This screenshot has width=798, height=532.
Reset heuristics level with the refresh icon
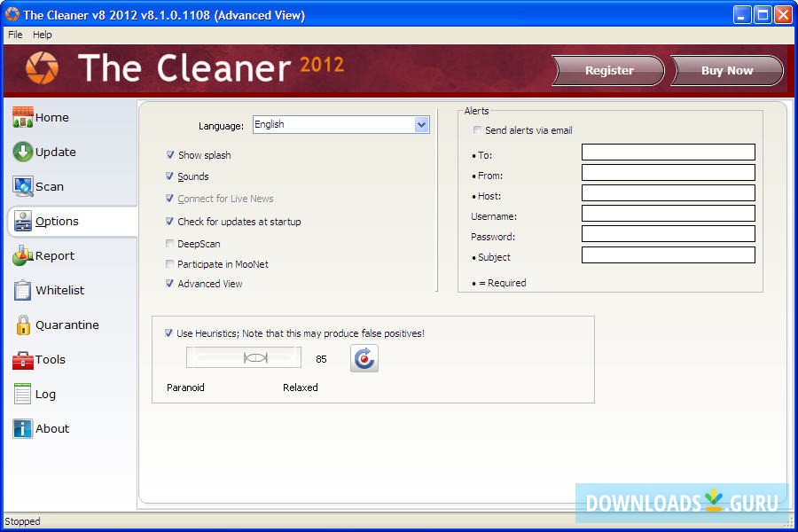coord(364,358)
